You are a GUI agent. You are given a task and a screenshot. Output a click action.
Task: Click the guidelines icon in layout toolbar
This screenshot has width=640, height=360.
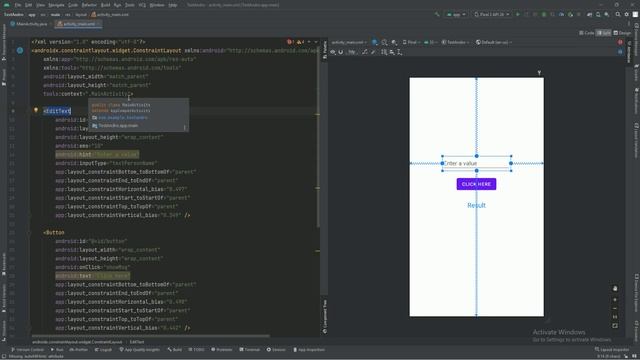(x=400, y=52)
